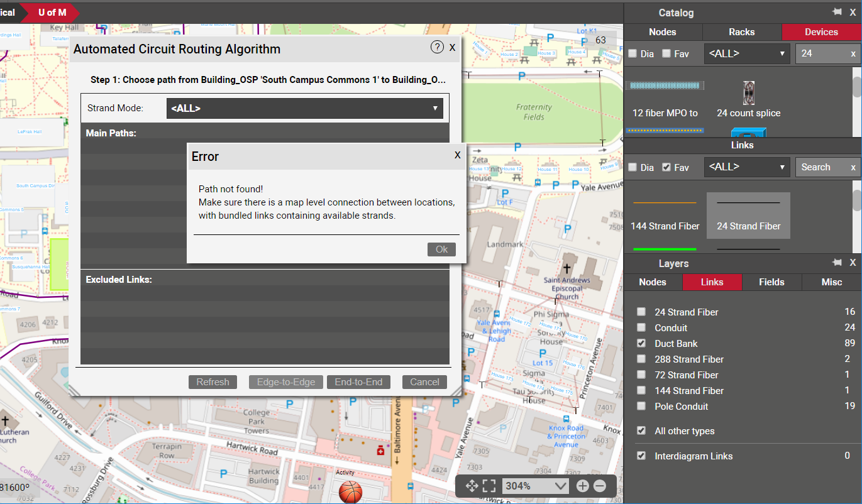Image resolution: width=862 pixels, height=504 pixels.
Task: Zoom out with the minus icon
Action: tap(600, 486)
